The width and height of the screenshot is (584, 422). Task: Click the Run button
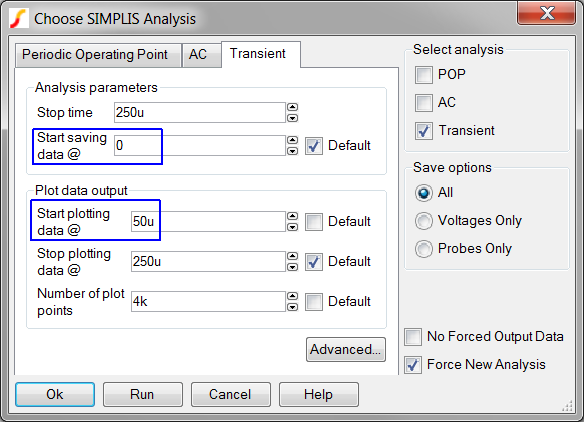(x=143, y=394)
